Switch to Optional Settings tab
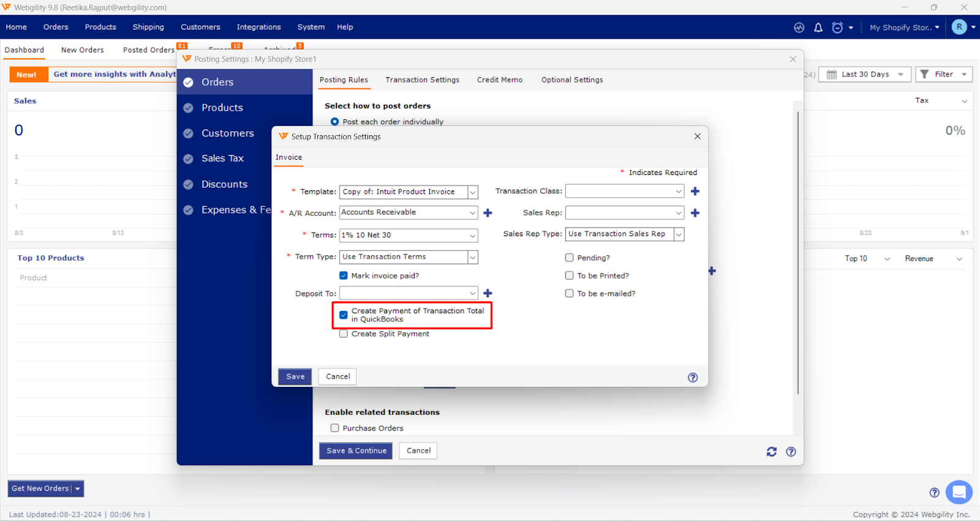Screen dimensions: 980x522 (572, 80)
